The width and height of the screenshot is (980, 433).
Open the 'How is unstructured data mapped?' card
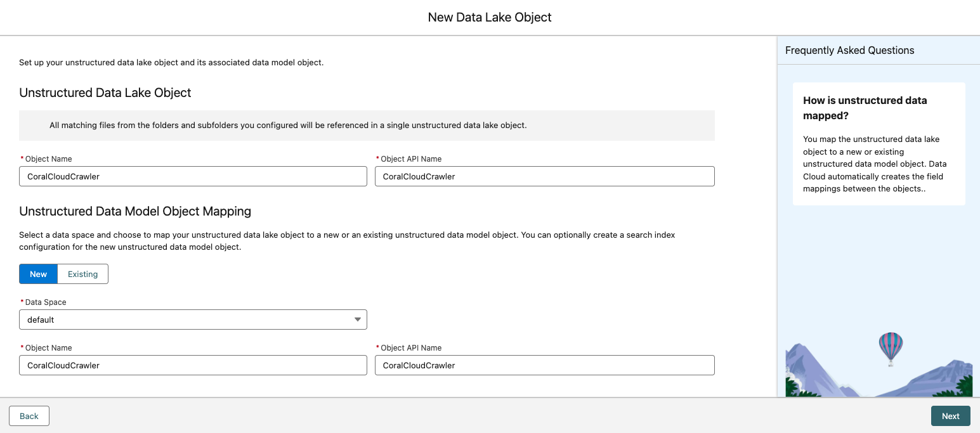[878, 144]
